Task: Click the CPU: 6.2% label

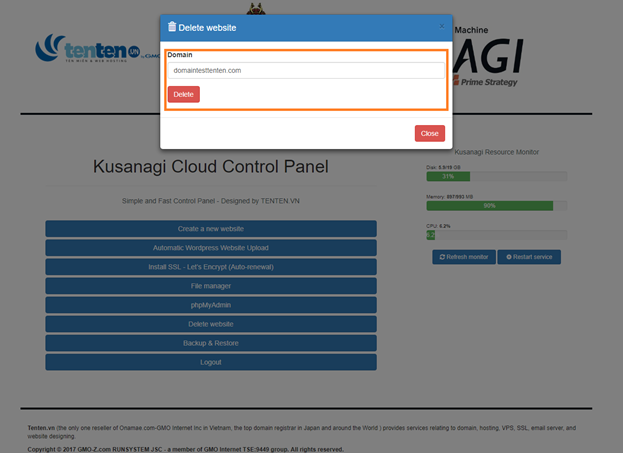Action: click(x=438, y=226)
